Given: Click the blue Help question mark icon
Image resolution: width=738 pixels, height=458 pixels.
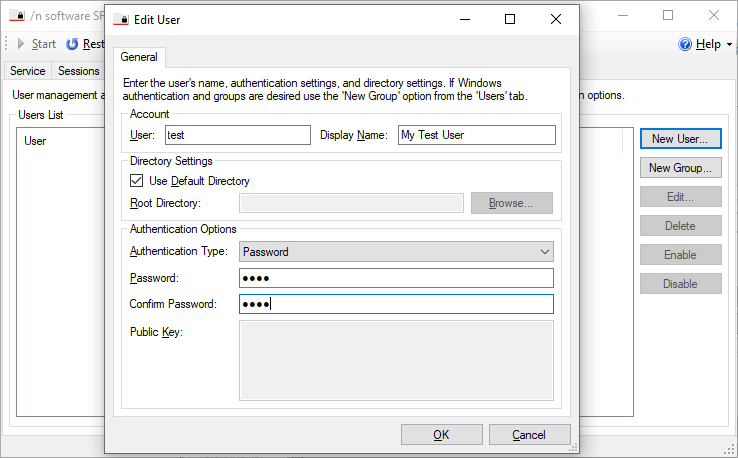Looking at the screenshot, I should pos(685,44).
